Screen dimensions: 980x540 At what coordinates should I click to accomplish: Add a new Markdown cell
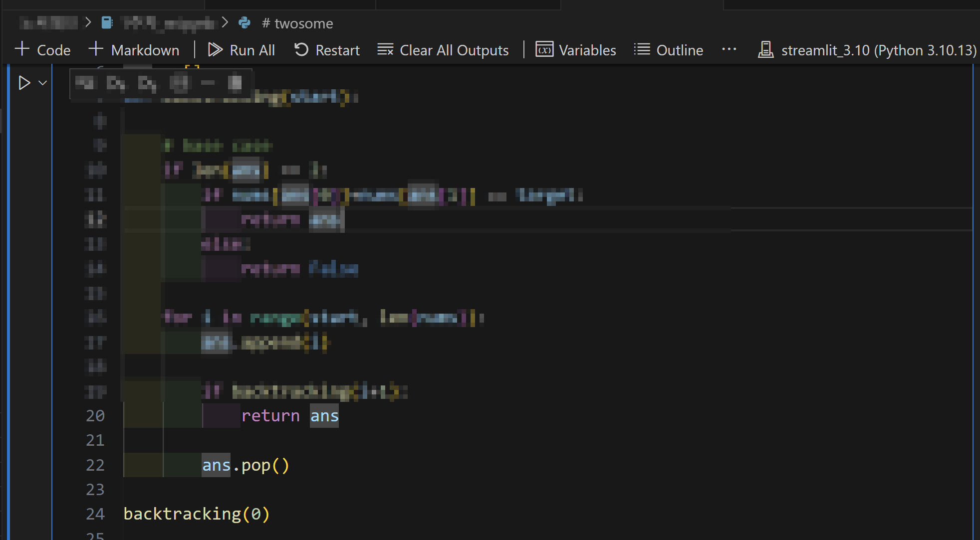coord(134,50)
